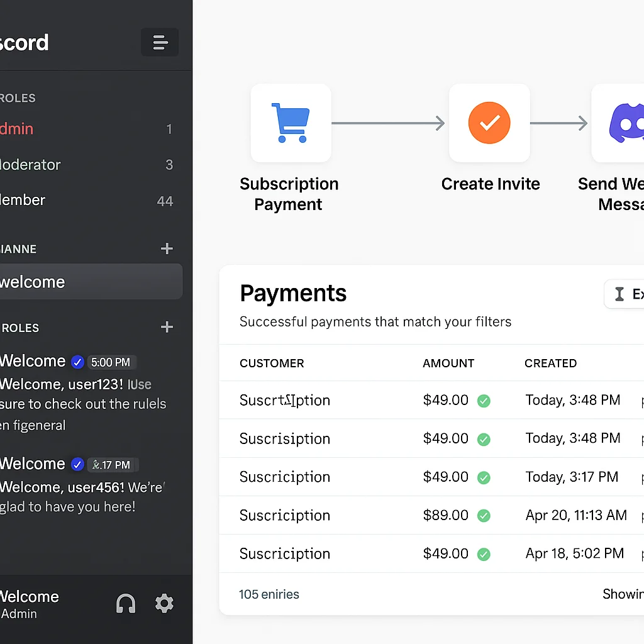Click the 5:00 PM message timestamp
Image resolution: width=644 pixels, height=644 pixels.
[111, 362]
